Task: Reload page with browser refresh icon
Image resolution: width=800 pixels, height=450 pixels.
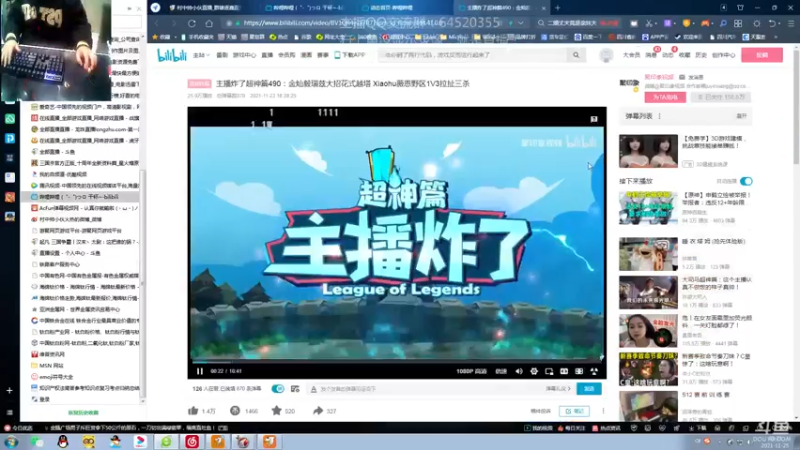Action: click(192, 23)
